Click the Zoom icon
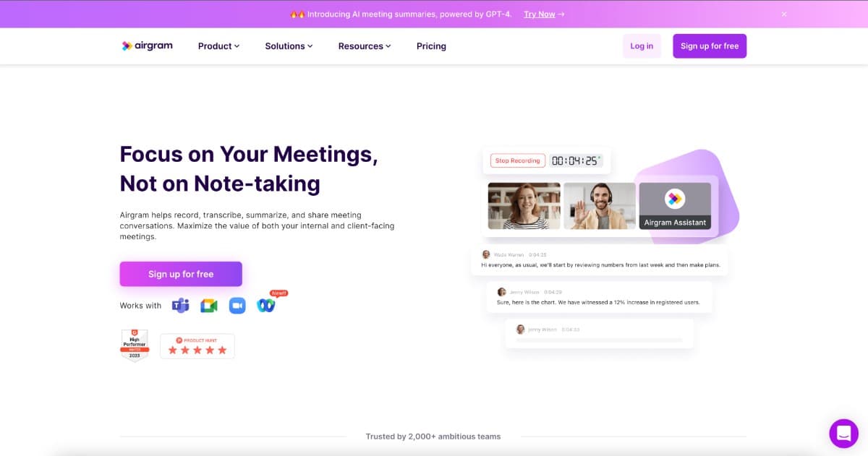 pyautogui.click(x=237, y=306)
